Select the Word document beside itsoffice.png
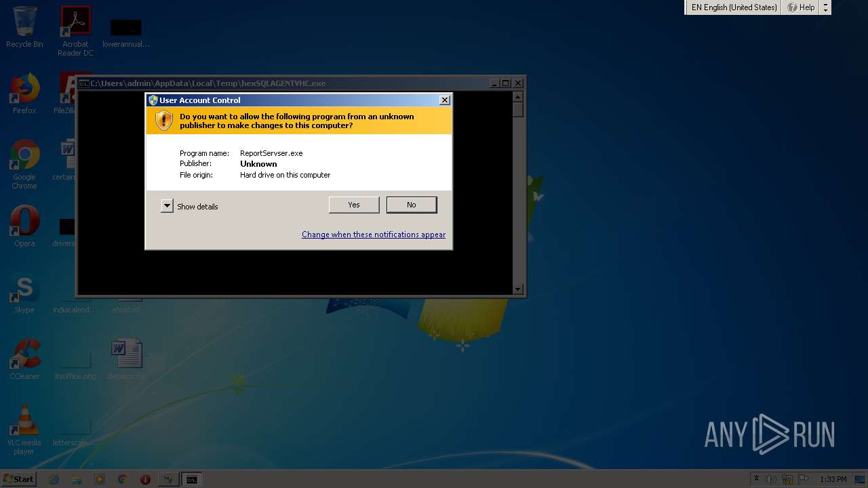The height and width of the screenshot is (488, 868). click(126, 359)
